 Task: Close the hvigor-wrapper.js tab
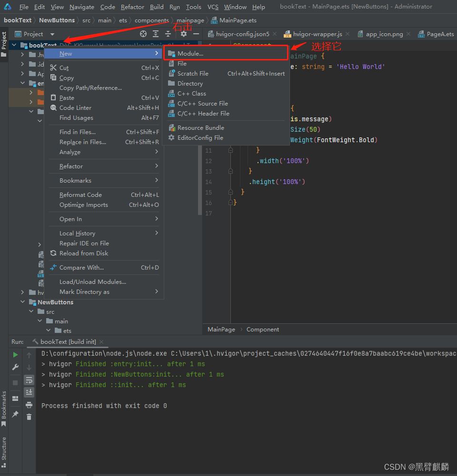click(348, 34)
